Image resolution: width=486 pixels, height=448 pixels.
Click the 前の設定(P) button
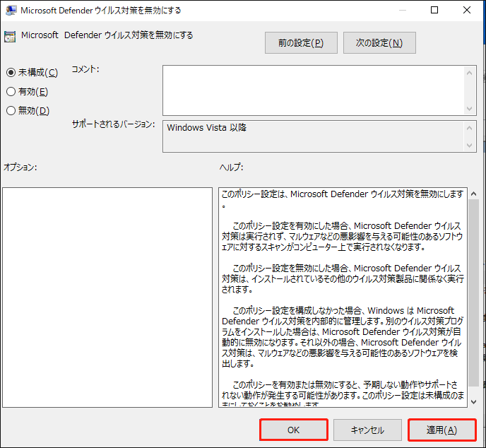click(301, 43)
